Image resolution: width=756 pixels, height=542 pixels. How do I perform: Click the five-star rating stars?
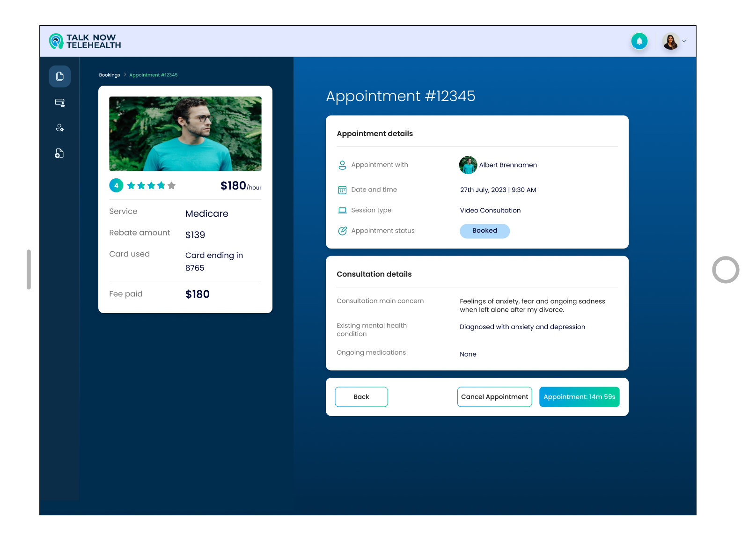pos(151,186)
